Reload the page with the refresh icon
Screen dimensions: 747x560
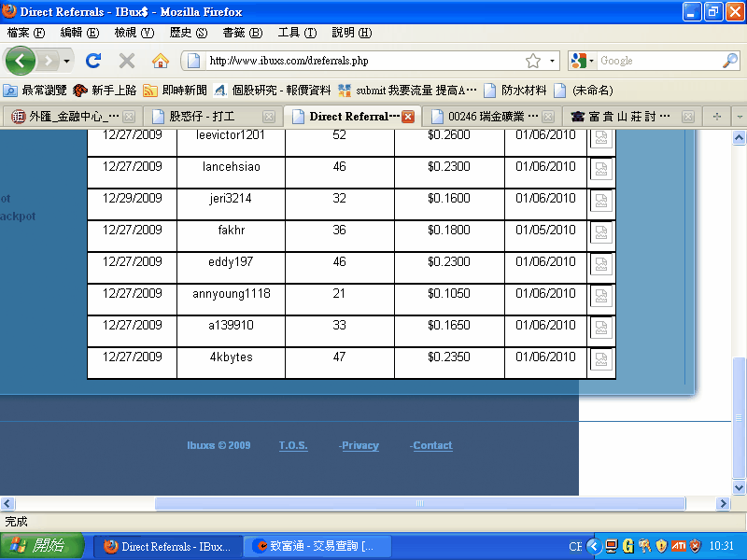tap(93, 61)
